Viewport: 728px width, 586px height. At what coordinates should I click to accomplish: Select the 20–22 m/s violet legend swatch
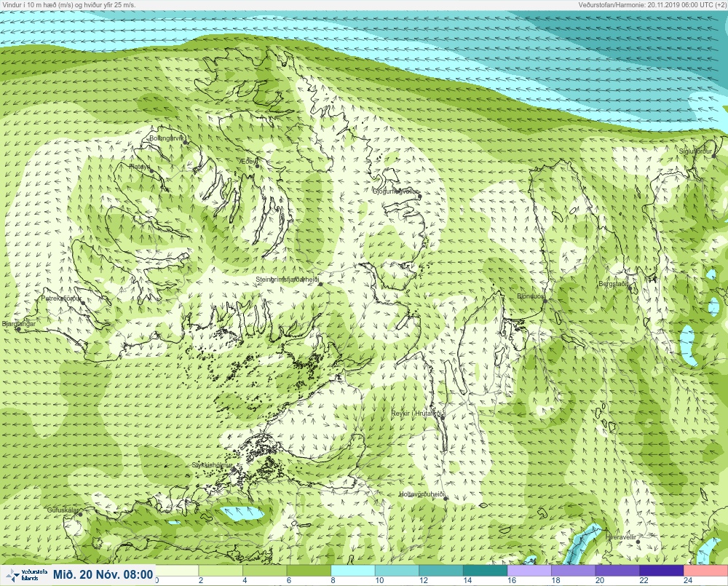pyautogui.click(x=617, y=570)
